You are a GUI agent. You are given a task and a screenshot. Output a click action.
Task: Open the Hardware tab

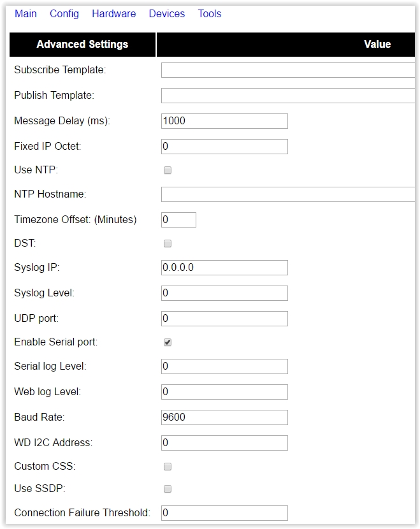(113, 14)
